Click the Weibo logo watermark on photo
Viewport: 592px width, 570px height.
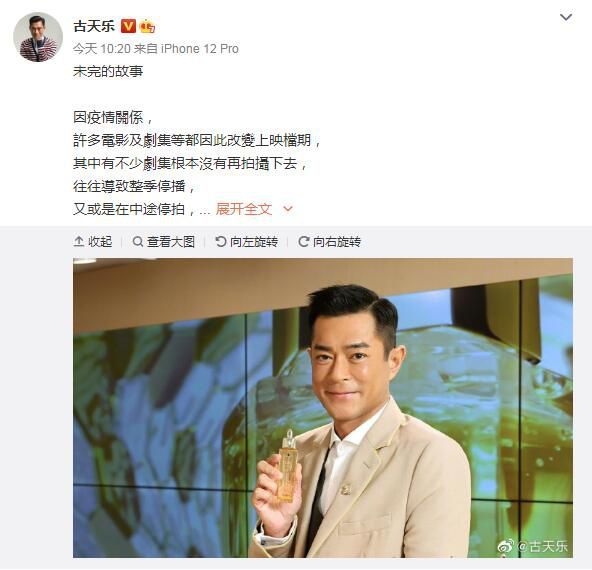point(505,546)
